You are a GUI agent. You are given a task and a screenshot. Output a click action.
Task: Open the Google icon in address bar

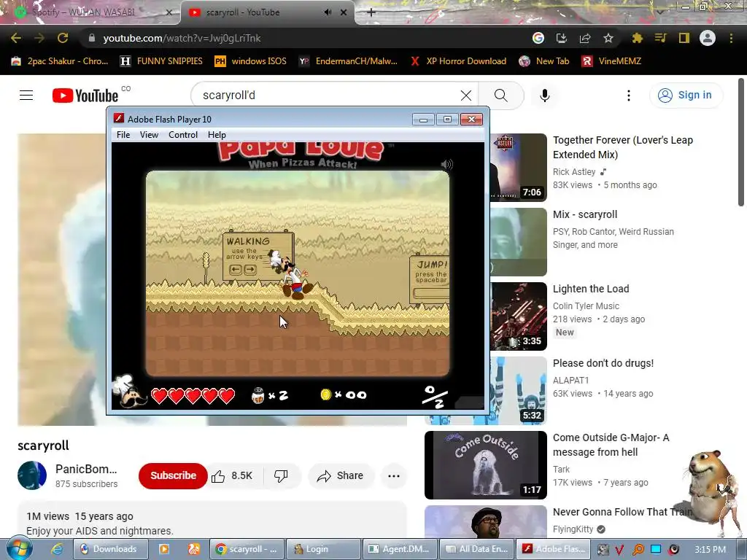tap(538, 38)
